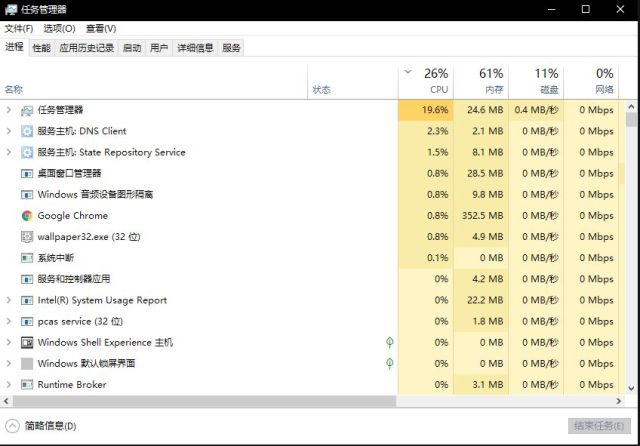Click suspended leaf icon for Windows Shell Experience

pyautogui.click(x=390, y=342)
